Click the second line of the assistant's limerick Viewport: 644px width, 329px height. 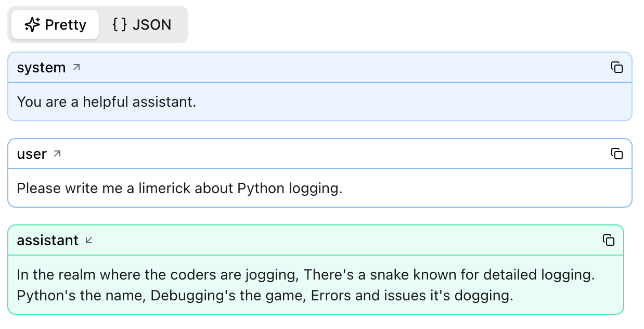(265, 296)
